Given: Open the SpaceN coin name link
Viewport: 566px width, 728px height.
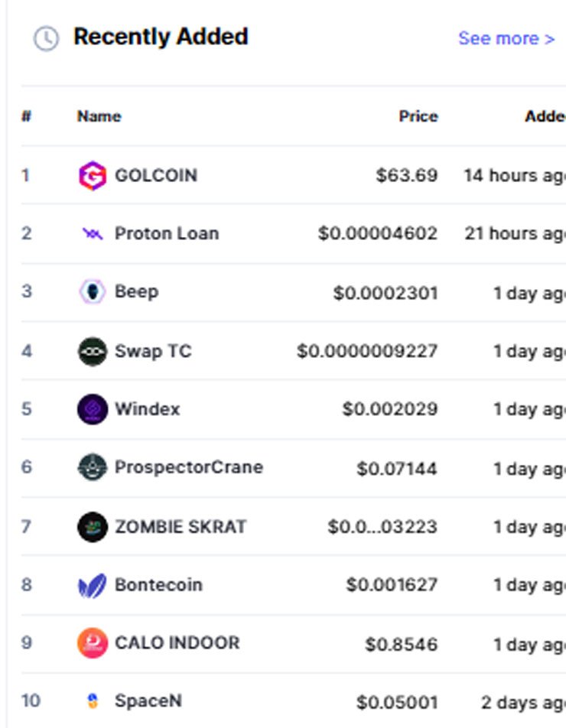Looking at the screenshot, I should 148,701.
